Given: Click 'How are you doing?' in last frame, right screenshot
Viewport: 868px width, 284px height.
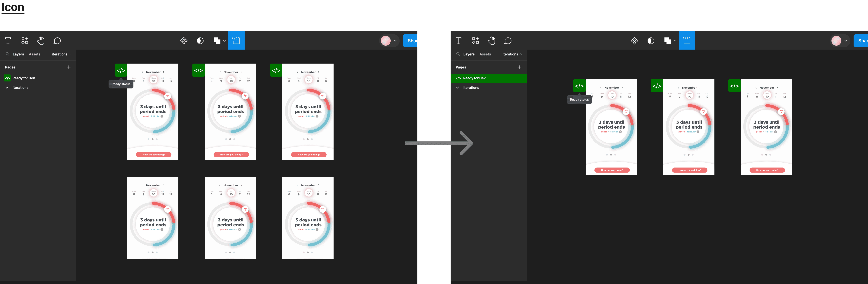Looking at the screenshot, I should tap(767, 170).
